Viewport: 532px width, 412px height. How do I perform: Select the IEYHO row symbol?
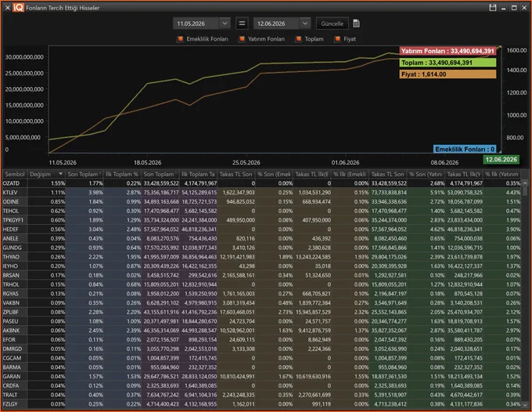(x=10, y=266)
